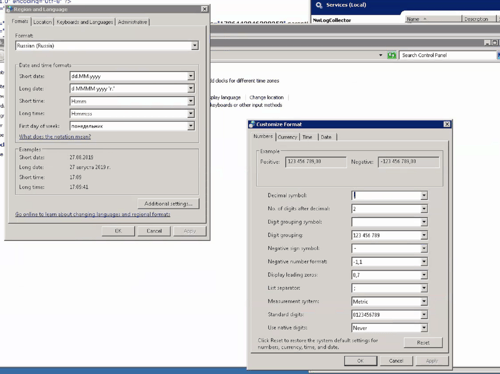Click the green Go refresh icon by search
The image size is (500, 374).
coord(392,55)
